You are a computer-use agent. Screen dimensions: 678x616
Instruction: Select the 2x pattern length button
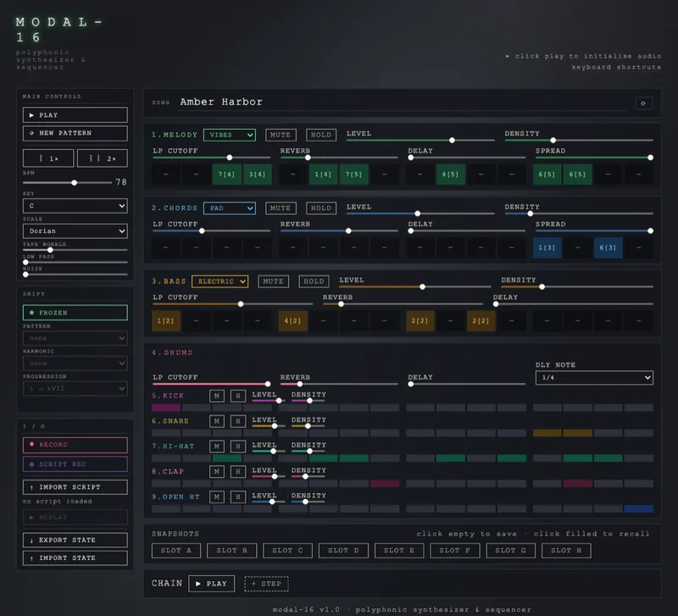point(103,158)
